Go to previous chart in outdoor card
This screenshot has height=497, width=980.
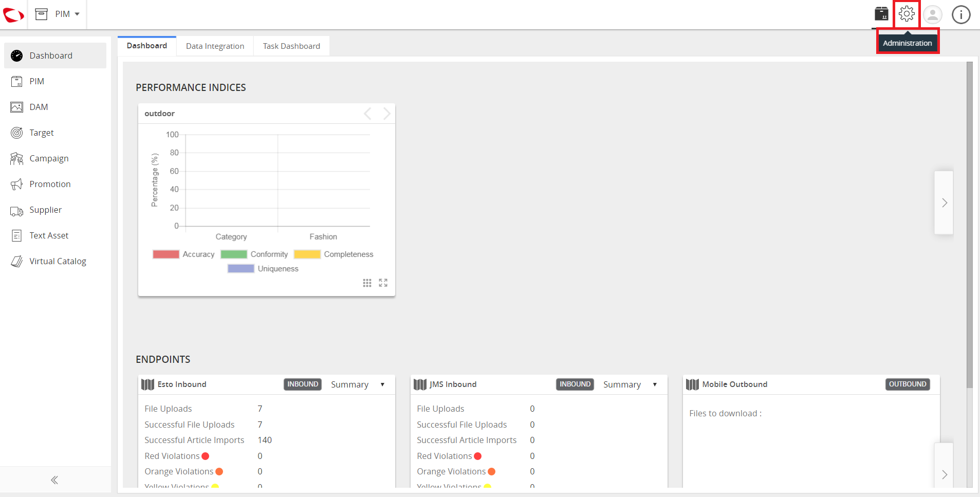coord(367,114)
